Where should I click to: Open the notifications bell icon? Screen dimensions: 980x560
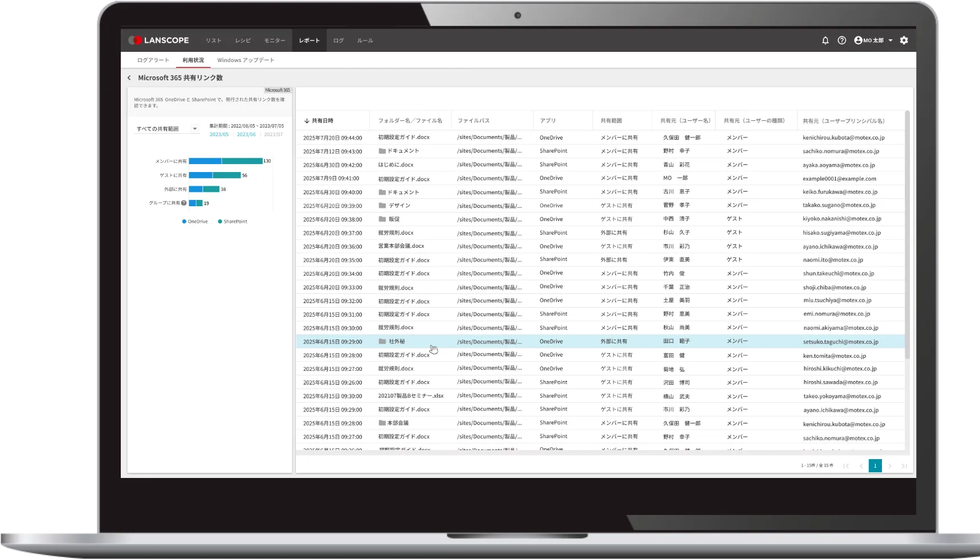pos(825,40)
